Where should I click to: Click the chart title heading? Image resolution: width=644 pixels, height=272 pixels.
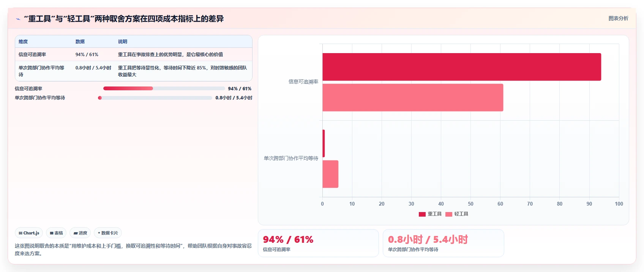pyautogui.click(x=124, y=19)
